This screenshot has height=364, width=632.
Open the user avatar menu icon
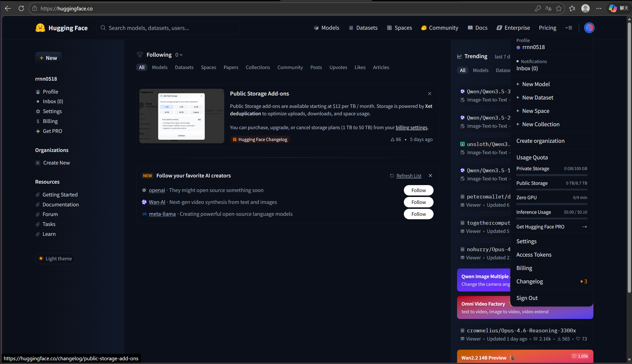pyautogui.click(x=589, y=28)
